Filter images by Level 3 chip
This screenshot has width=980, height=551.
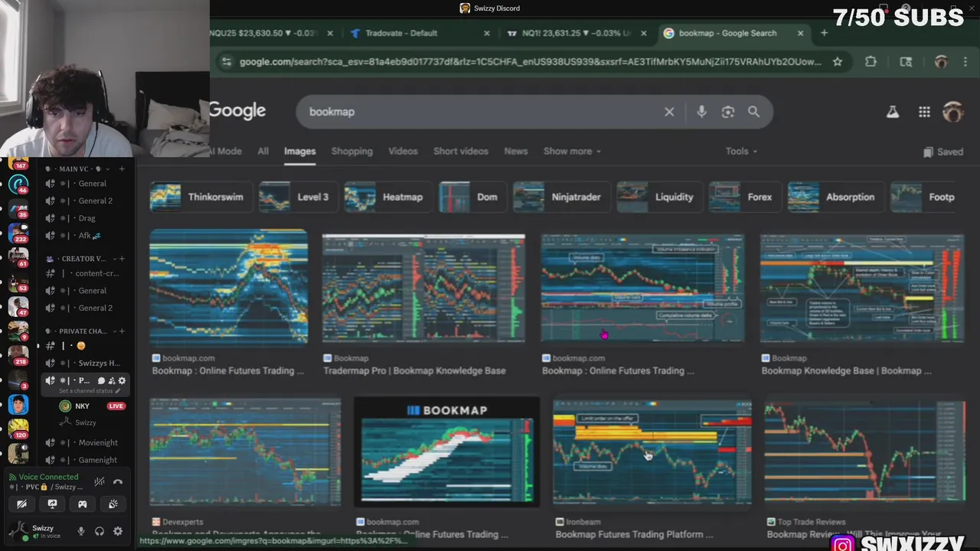(x=297, y=197)
